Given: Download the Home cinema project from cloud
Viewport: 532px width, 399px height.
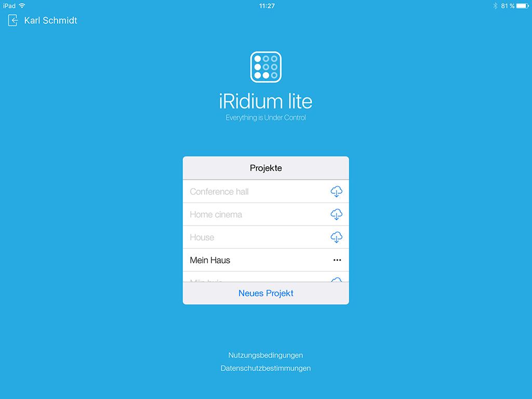Looking at the screenshot, I should coord(336,215).
